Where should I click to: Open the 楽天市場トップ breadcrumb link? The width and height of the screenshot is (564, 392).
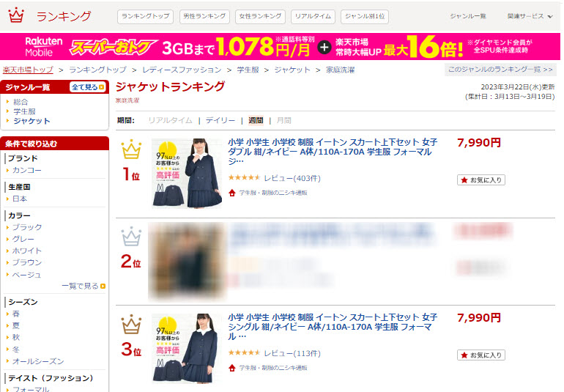28,70
